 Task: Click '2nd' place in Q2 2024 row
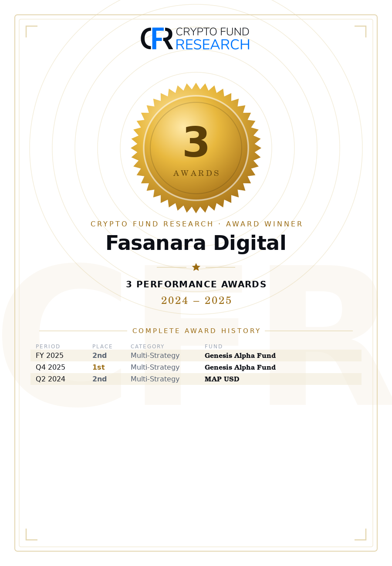click(99, 379)
